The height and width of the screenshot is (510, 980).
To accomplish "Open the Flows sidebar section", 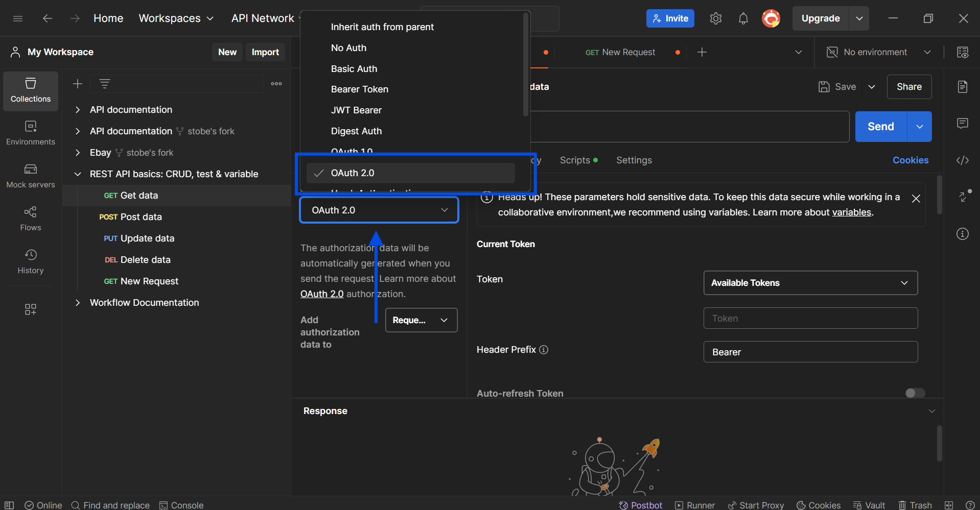I will (x=31, y=219).
